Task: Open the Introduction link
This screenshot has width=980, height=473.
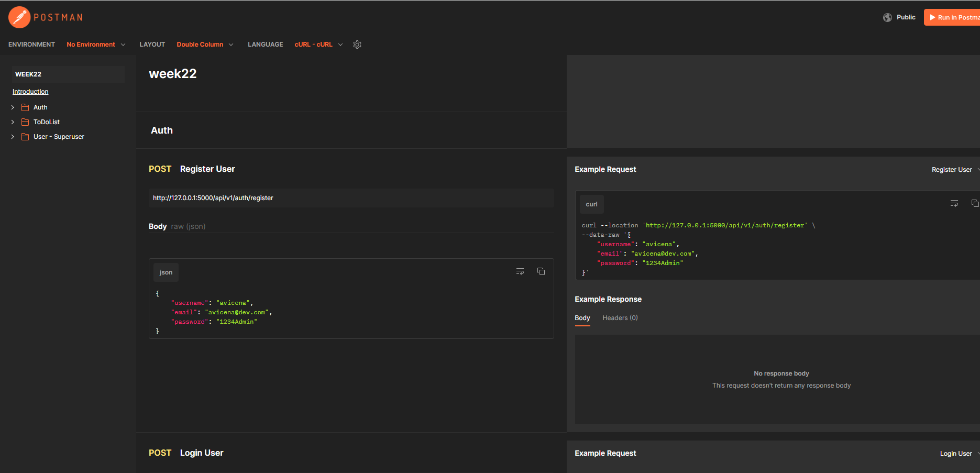Action: [30, 92]
